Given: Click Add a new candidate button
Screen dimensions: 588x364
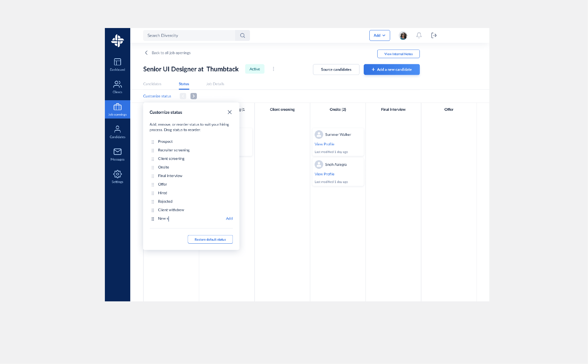Looking at the screenshot, I should point(392,70).
